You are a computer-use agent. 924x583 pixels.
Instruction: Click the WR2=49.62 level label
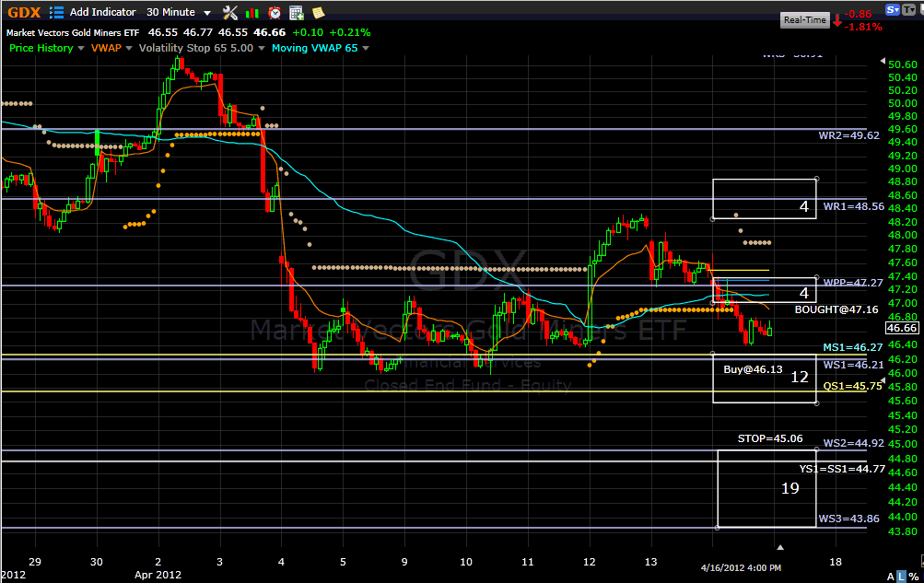pos(848,135)
